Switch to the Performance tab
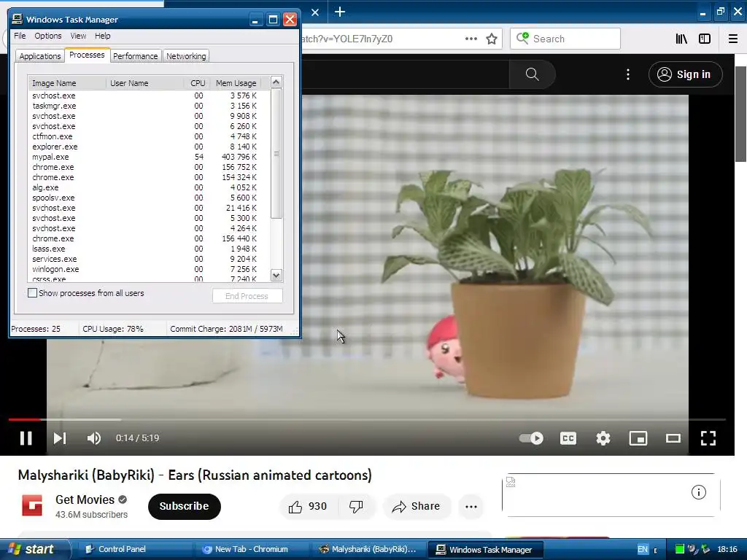747x560 pixels. 135,56
